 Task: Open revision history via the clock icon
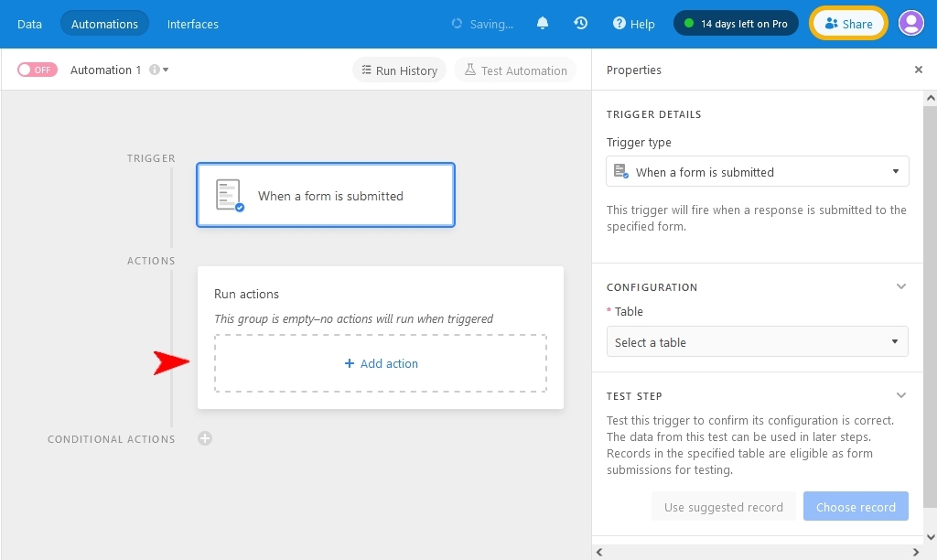point(581,23)
